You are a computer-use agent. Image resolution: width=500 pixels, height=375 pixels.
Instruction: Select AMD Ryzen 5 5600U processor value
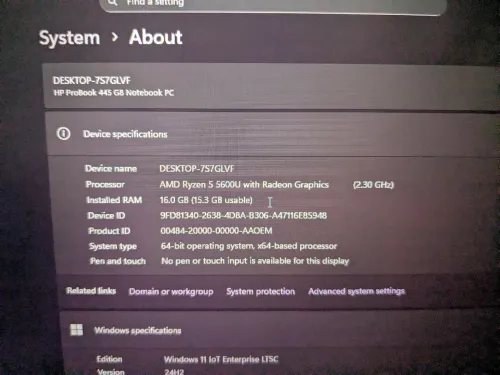click(244, 185)
